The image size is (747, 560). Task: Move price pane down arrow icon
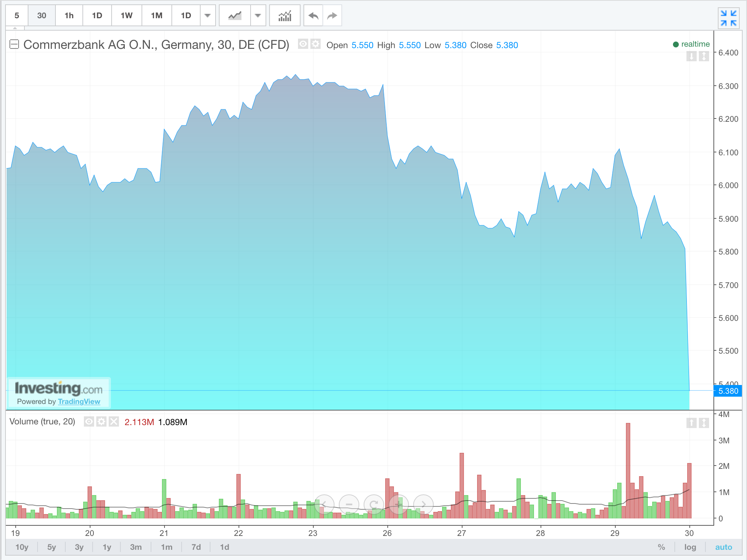691,56
